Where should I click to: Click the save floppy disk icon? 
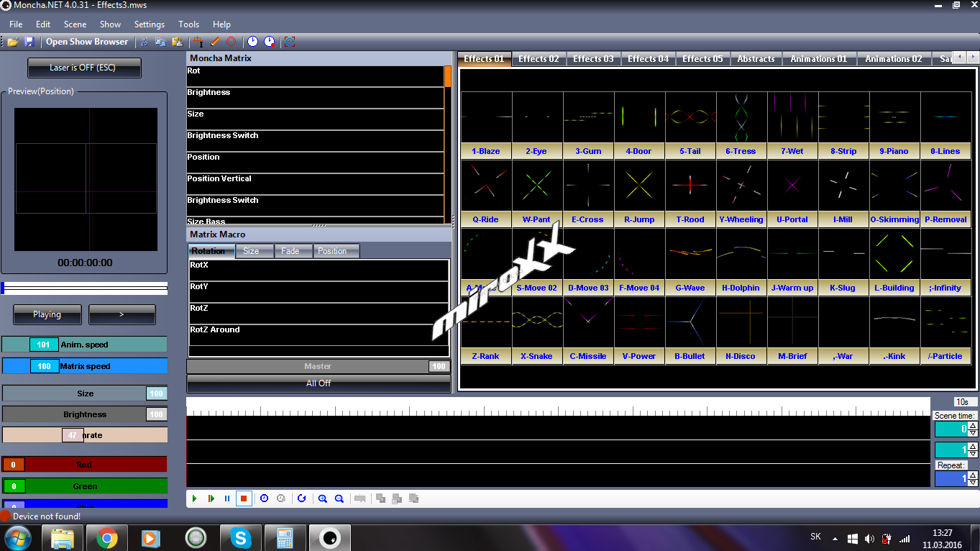point(29,42)
